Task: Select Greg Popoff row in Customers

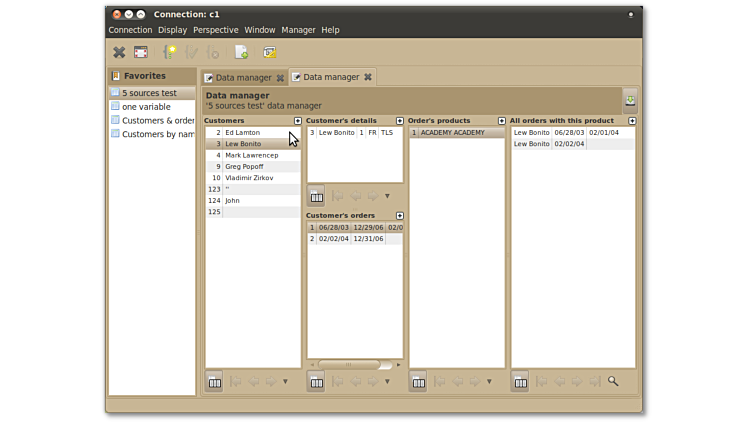Action: click(x=244, y=167)
